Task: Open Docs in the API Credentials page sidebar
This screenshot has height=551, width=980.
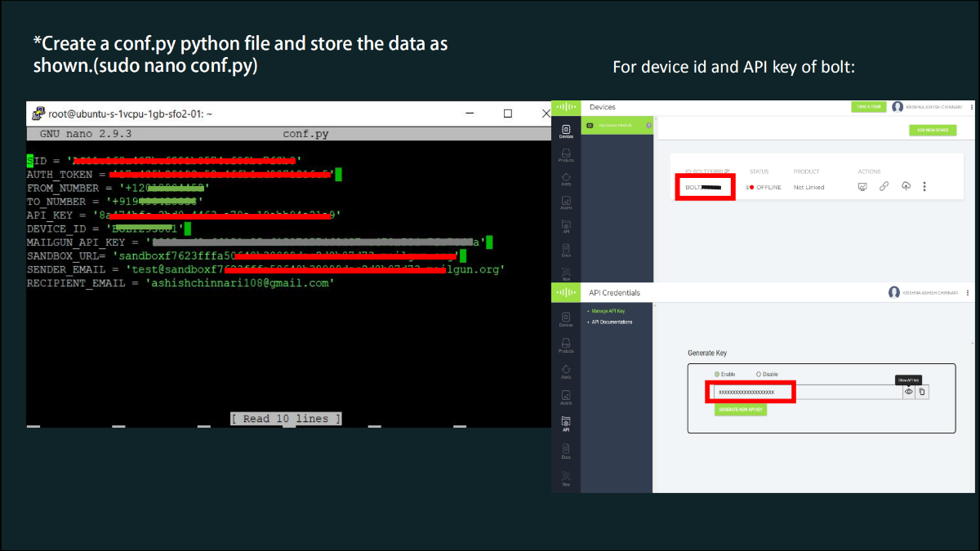Action: [566, 451]
